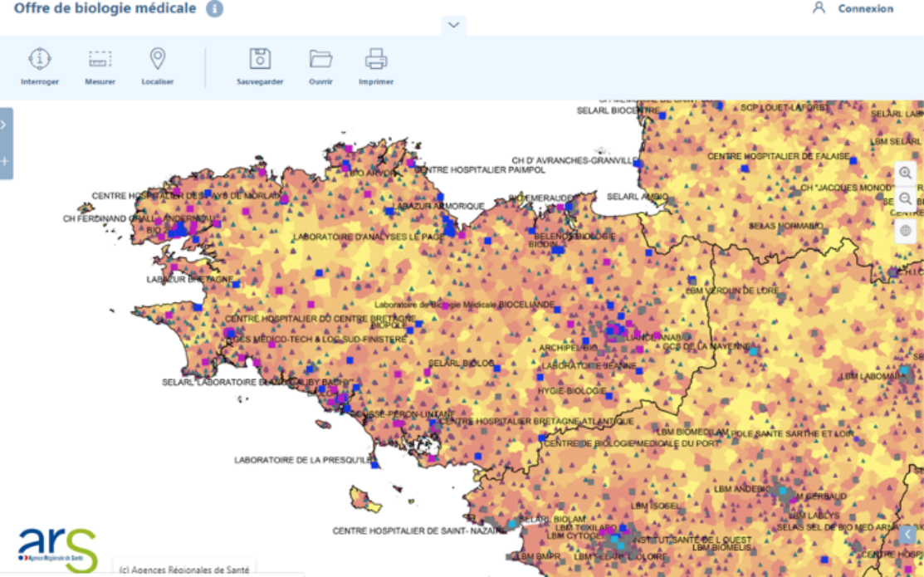The image size is (924, 577).
Task: Click the LBM ANDEBIO label
Action: coord(742,489)
